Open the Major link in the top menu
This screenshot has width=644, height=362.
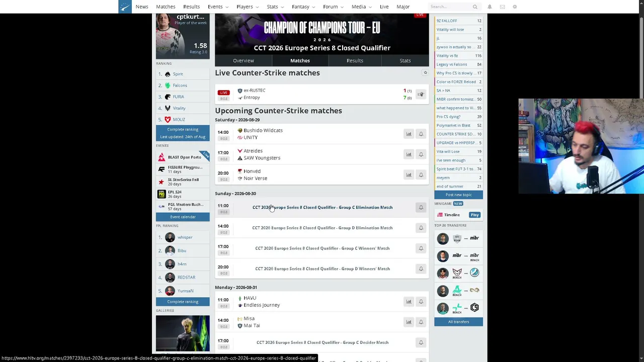click(403, 7)
